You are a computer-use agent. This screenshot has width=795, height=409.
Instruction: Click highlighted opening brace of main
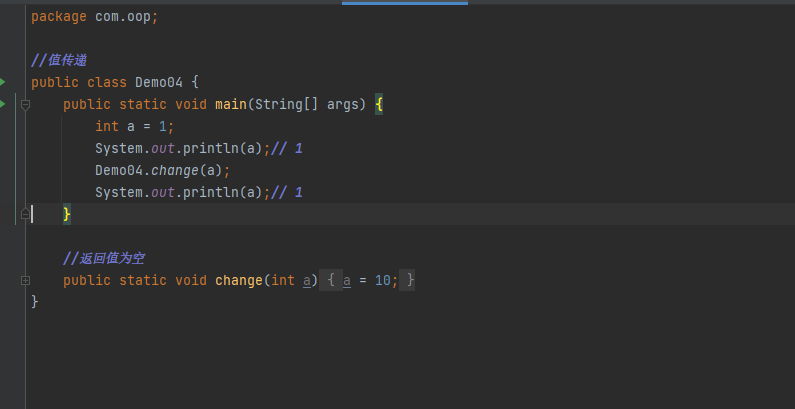tap(379, 104)
